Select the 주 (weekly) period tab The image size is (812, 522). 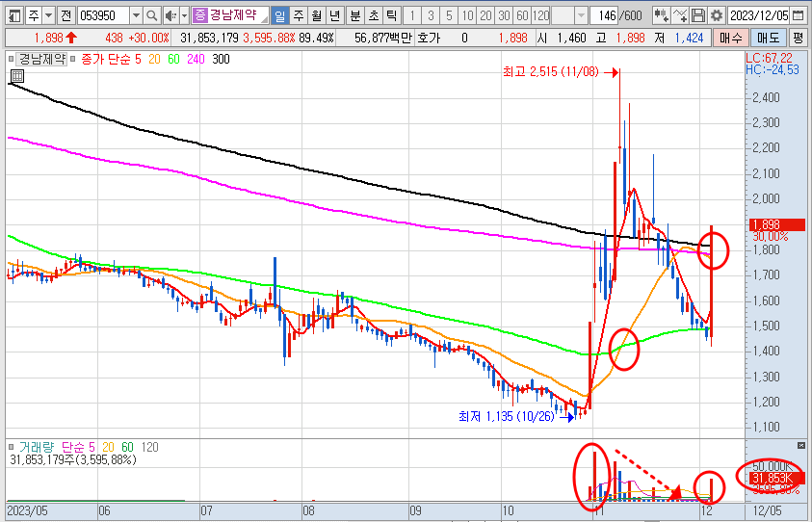[299, 15]
